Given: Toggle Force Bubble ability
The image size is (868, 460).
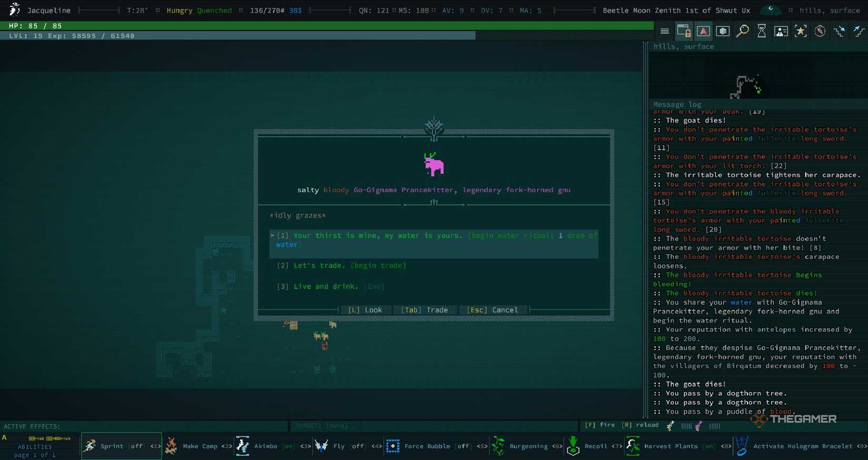Looking at the screenshot, I should click(436, 446).
